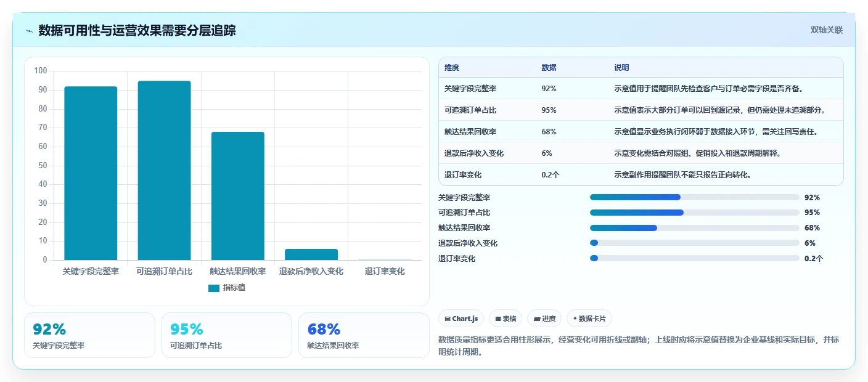
Task: Click the description starting 示意变化需结合对照组
Action: point(698,153)
